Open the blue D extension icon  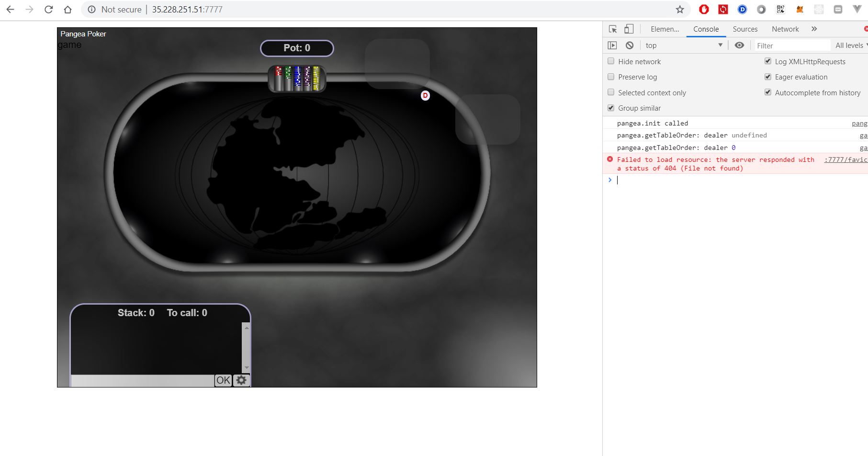point(742,10)
